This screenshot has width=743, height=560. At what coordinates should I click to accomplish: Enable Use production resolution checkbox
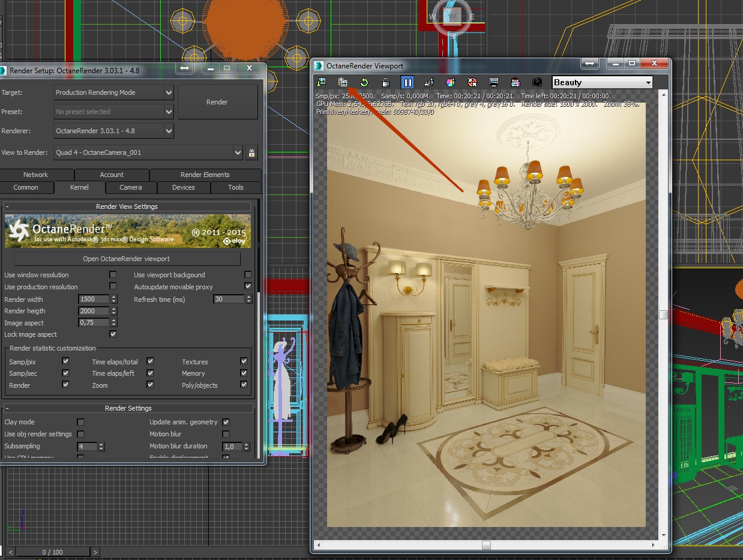[x=113, y=287]
